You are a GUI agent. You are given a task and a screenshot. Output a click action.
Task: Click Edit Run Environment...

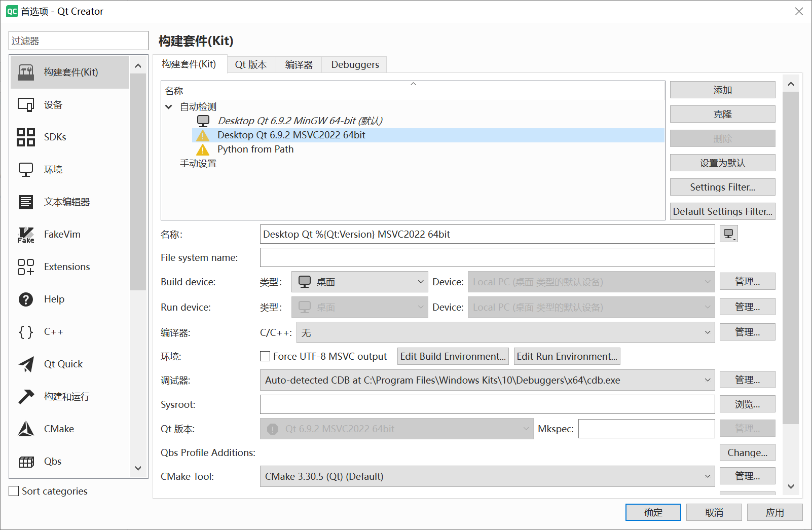point(567,356)
